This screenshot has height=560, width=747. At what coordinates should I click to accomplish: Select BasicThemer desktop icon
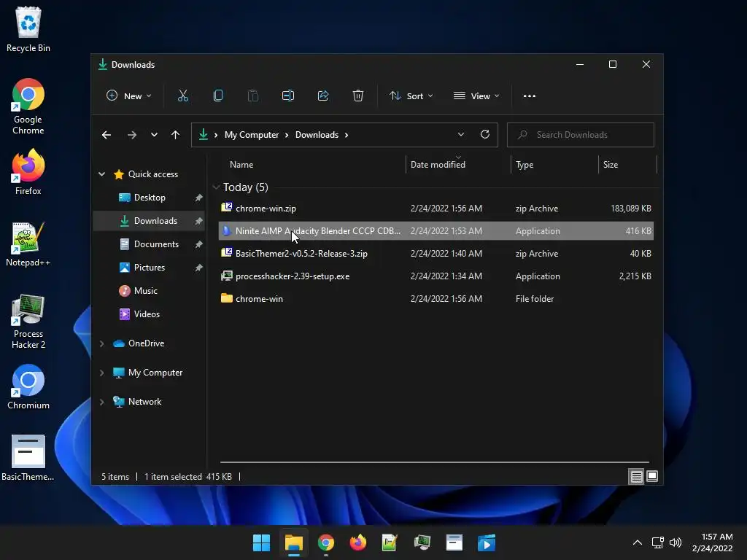28,458
